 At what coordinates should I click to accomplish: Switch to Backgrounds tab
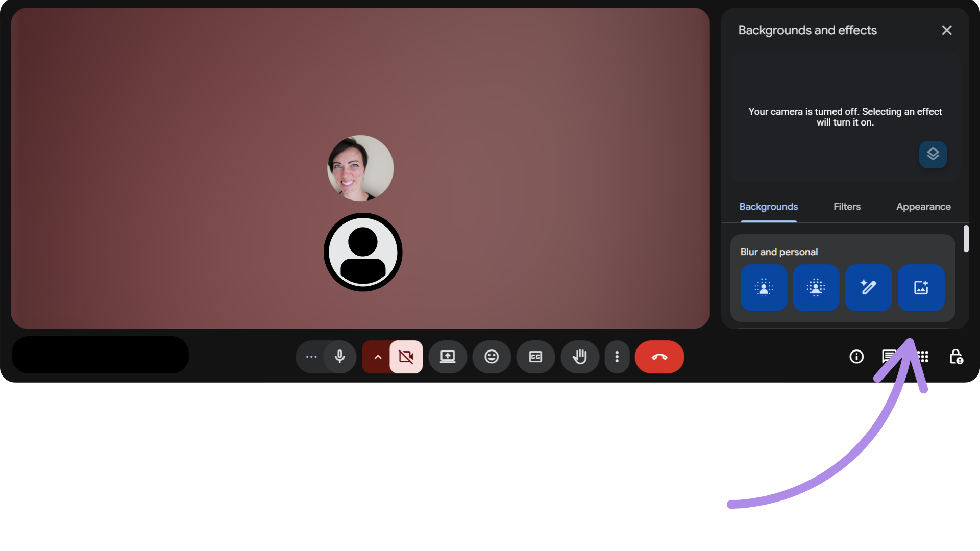click(768, 207)
